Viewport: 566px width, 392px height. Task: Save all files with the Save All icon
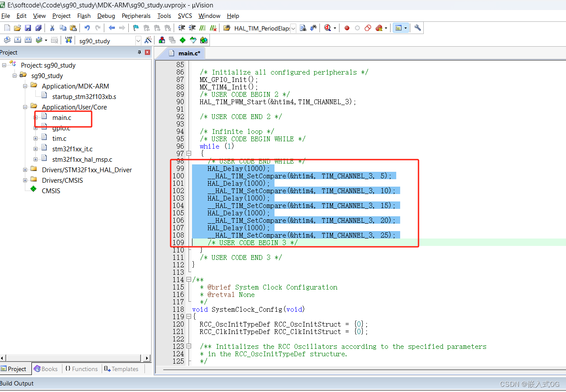[x=38, y=28]
